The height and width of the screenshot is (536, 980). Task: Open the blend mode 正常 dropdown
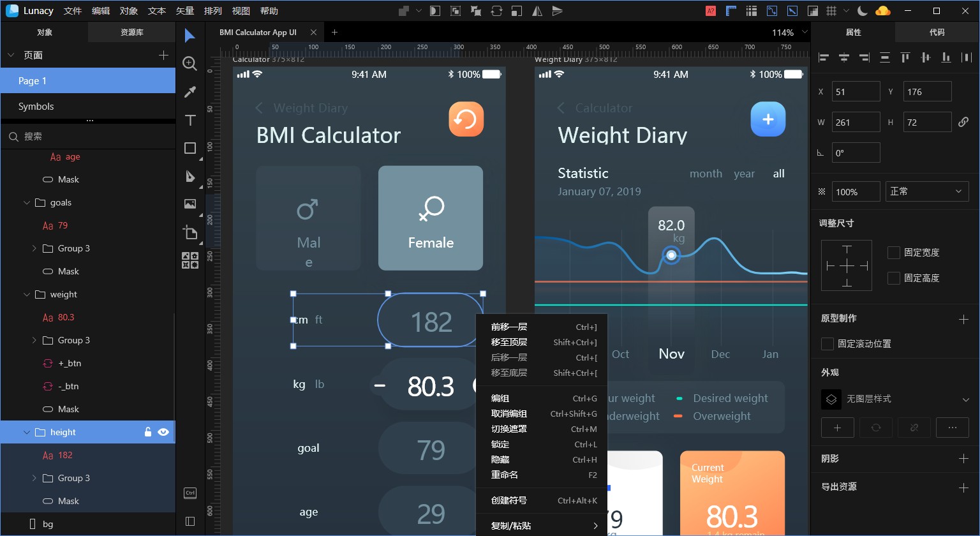927,191
